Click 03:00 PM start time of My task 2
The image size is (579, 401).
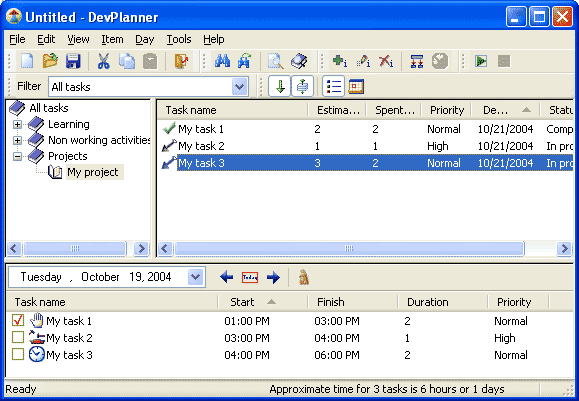point(247,338)
